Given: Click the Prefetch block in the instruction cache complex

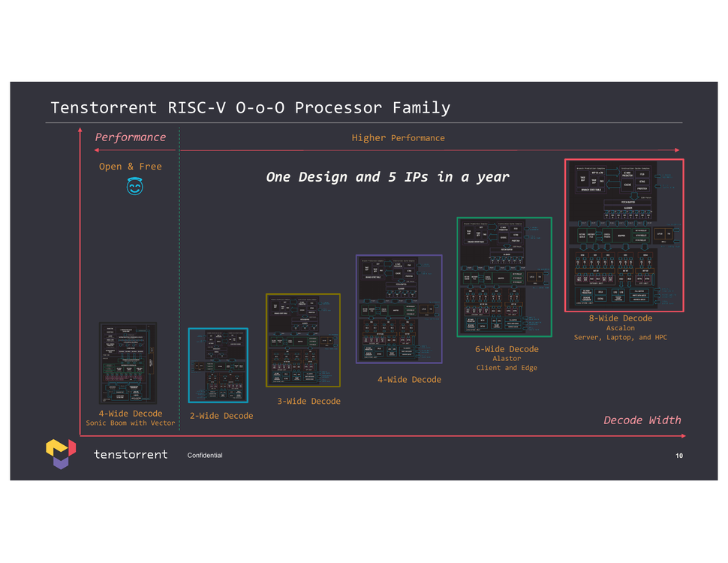Looking at the screenshot, I should [642, 188].
